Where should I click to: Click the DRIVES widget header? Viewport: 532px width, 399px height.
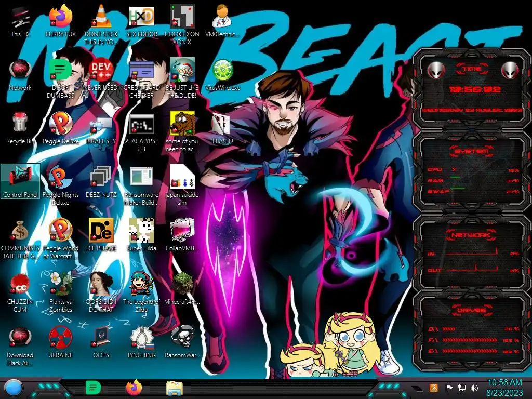[x=471, y=310]
